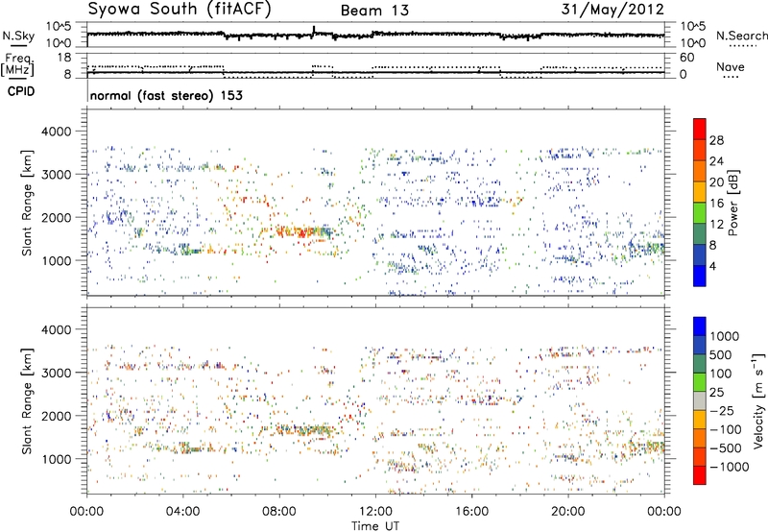Click the '1000' range tick in the velocity panel
Viewport: 768px width, 532px height.
click(56, 459)
